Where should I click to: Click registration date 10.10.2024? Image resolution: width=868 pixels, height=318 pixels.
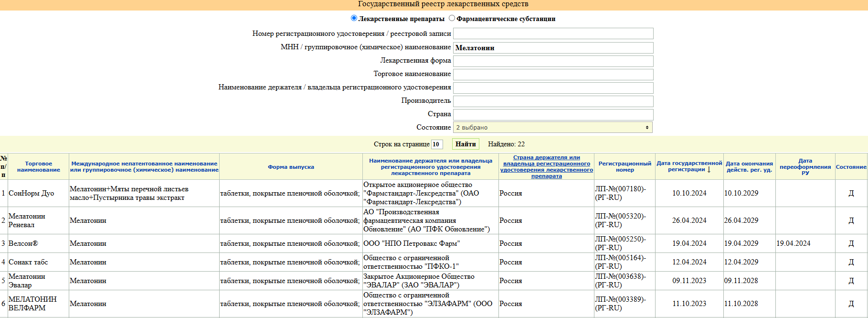pyautogui.click(x=689, y=193)
